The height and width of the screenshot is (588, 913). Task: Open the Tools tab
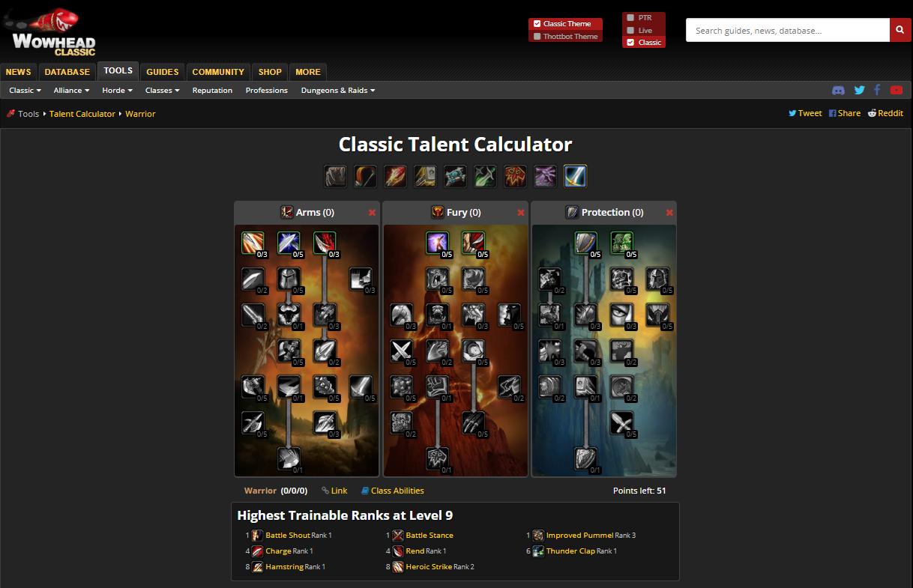click(118, 71)
